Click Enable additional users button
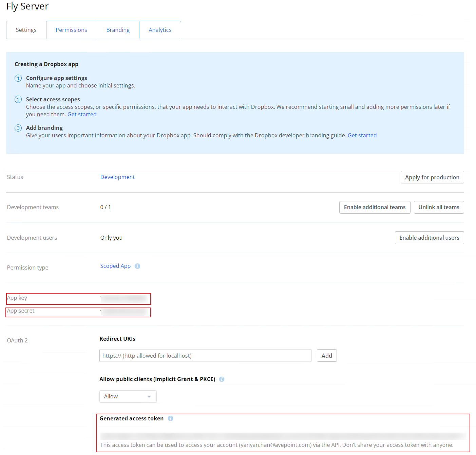The height and width of the screenshot is (455, 476). coord(429,238)
